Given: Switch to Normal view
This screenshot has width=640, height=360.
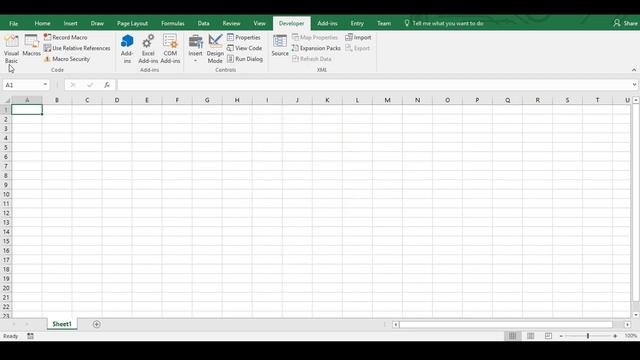Looking at the screenshot, I should pyautogui.click(x=513, y=336).
